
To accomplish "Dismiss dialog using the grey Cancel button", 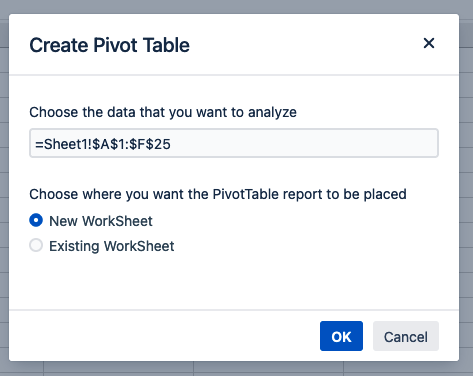I will (x=406, y=336).
